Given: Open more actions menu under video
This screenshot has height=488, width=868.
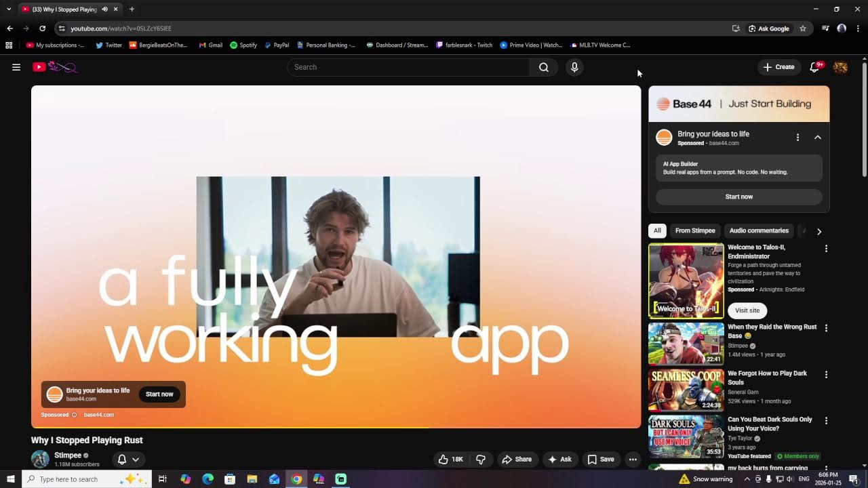Looking at the screenshot, I should tap(633, 460).
